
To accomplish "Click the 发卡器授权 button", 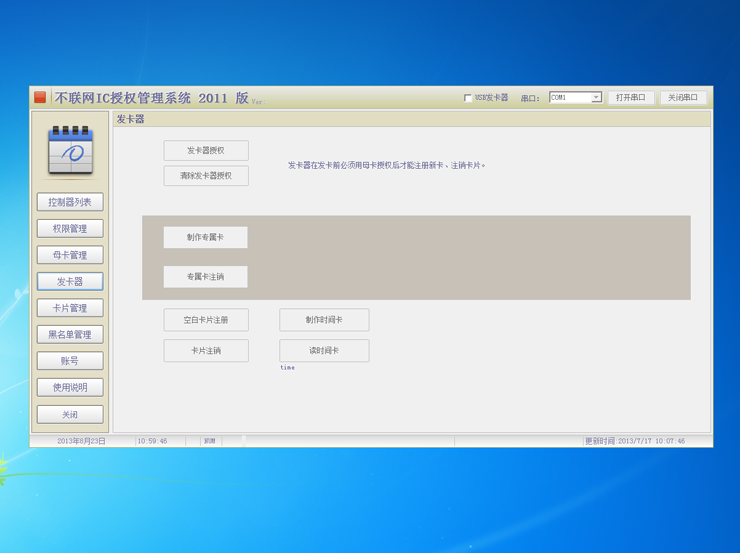I will click(206, 150).
